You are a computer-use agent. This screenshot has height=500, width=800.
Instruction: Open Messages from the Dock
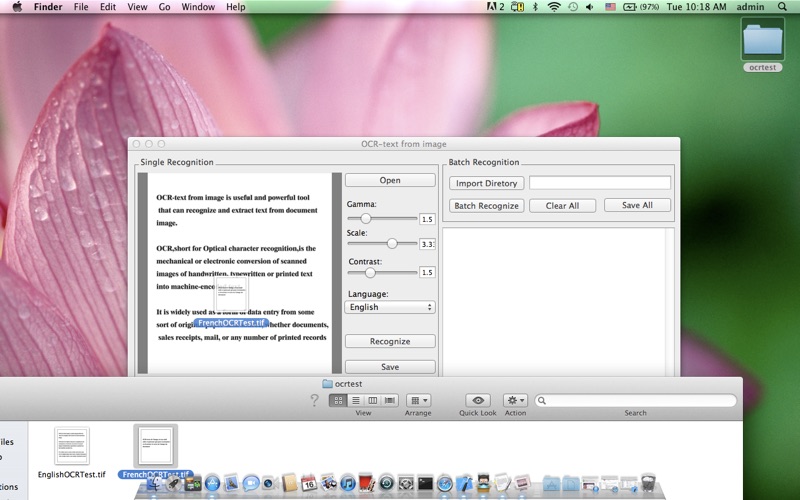[251, 483]
